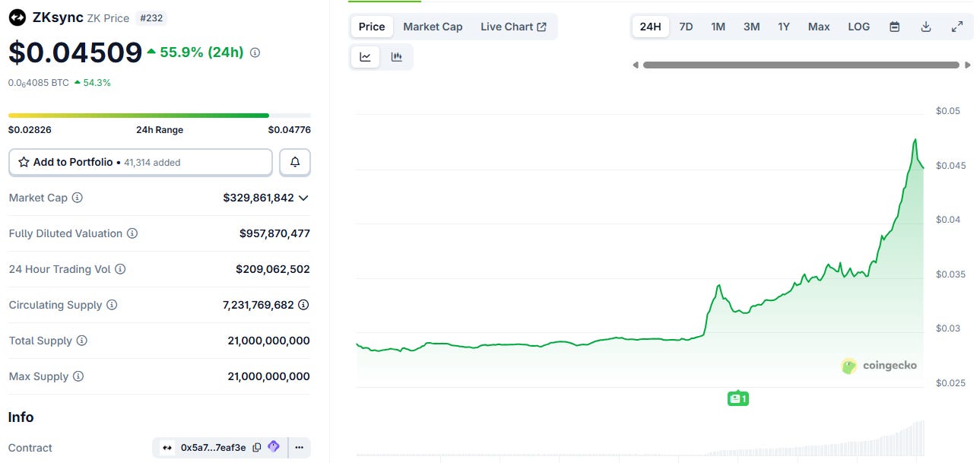Click the right arrow of chart scrollbar
Image resolution: width=980 pixels, height=463 pixels.
coord(968,65)
